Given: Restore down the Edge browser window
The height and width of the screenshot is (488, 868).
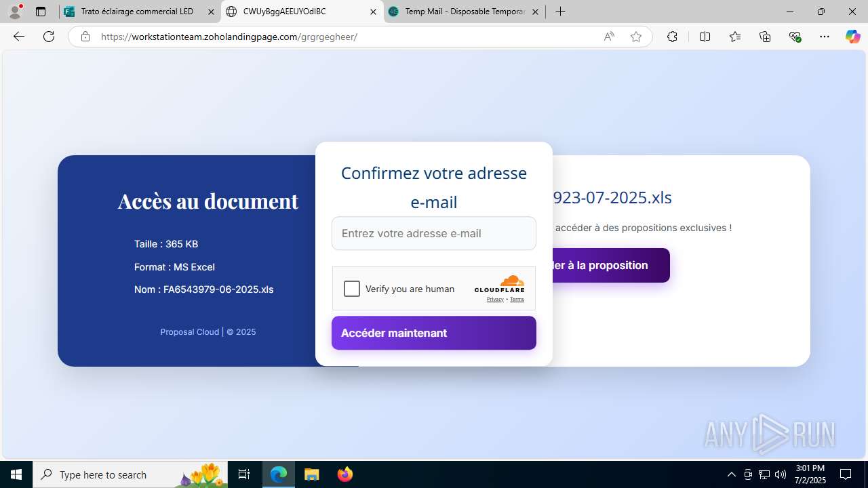Looking at the screenshot, I should [821, 12].
